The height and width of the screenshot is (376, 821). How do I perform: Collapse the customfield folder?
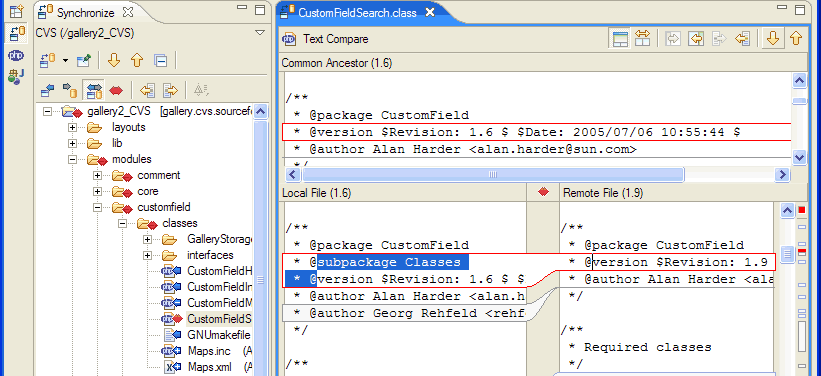point(97,207)
